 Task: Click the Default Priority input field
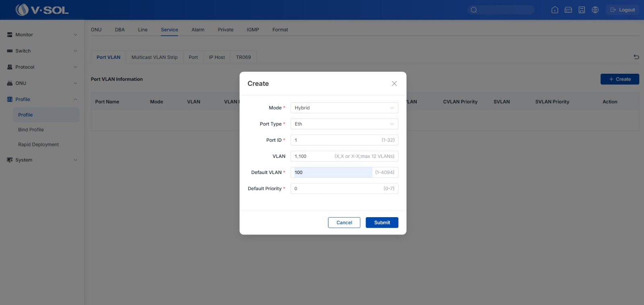pyautogui.click(x=344, y=188)
